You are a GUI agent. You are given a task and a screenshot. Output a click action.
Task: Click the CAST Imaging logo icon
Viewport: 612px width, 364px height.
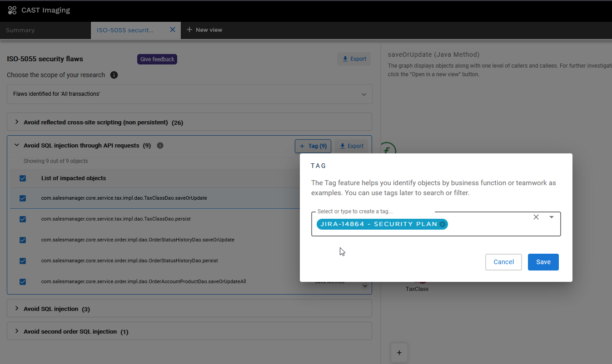[x=12, y=10]
